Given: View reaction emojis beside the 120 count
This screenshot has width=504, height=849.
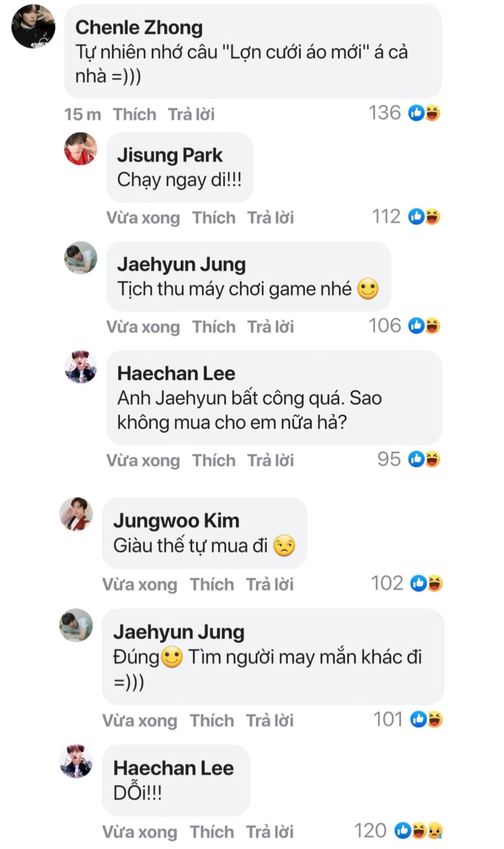Looking at the screenshot, I should click(x=418, y=830).
